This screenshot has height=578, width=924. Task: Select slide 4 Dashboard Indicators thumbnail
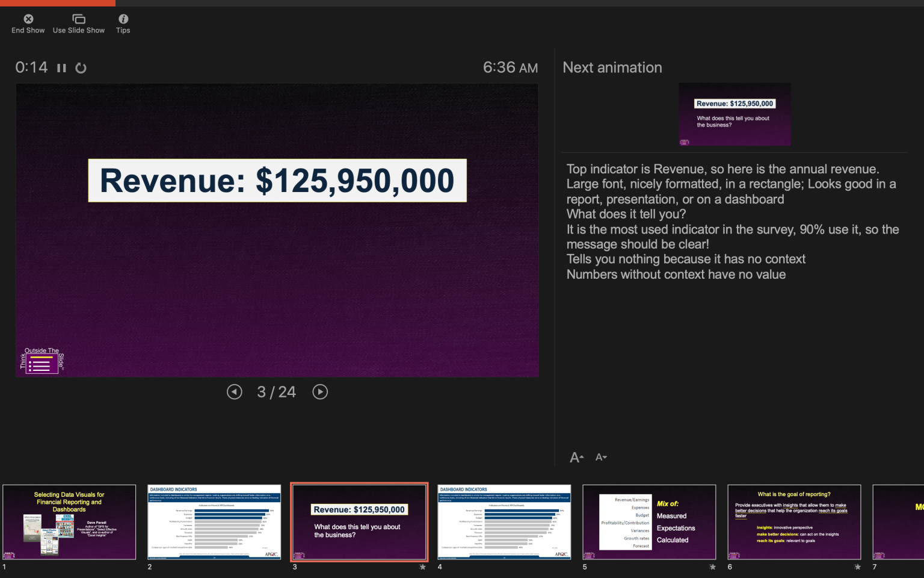(504, 521)
